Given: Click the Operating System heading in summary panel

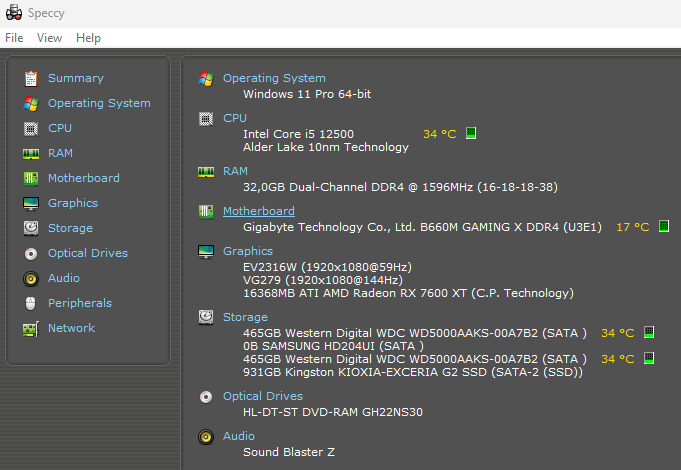Looking at the screenshot, I should click(274, 78).
